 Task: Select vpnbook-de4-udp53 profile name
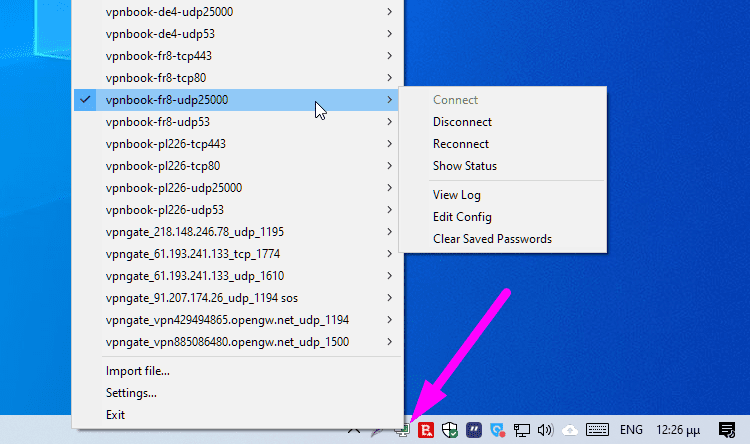coord(160,34)
